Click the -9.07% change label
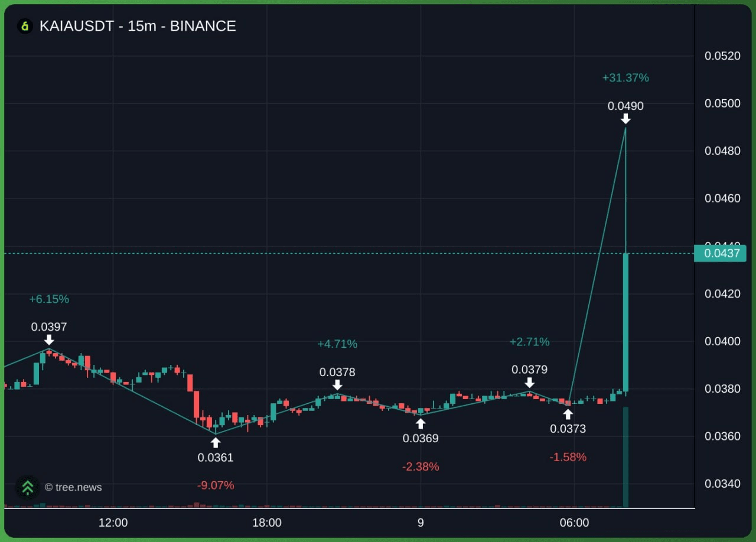The image size is (756, 542). point(216,485)
